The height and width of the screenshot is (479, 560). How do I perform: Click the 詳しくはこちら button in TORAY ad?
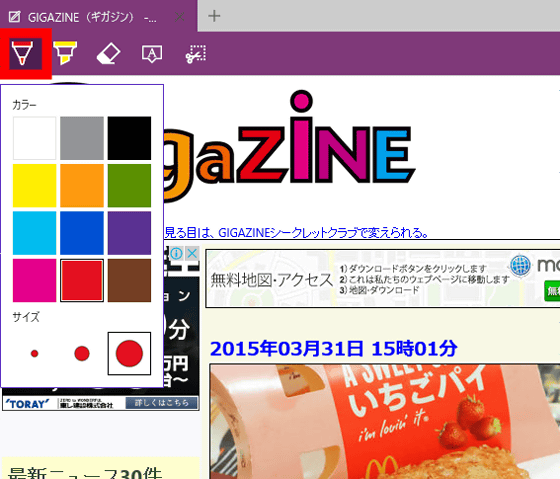161,403
